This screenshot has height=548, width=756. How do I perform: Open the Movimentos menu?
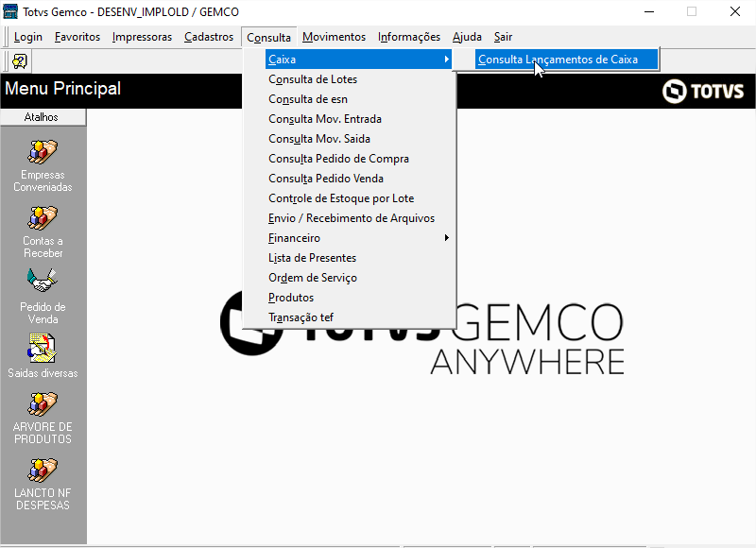click(335, 37)
